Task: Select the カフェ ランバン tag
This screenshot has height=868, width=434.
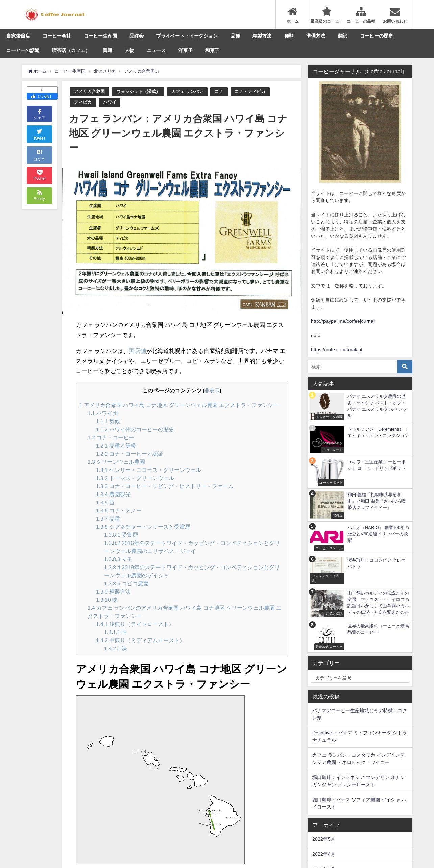Action: click(187, 92)
